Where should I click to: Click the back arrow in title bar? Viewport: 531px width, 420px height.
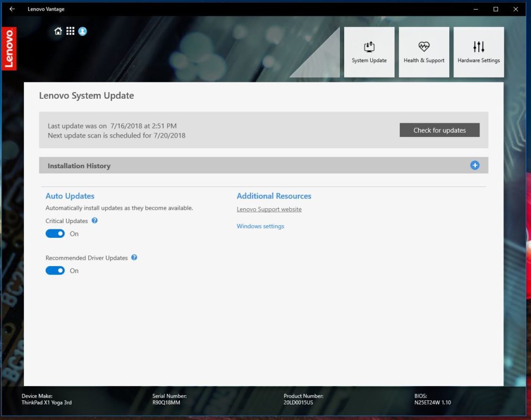(x=12, y=9)
